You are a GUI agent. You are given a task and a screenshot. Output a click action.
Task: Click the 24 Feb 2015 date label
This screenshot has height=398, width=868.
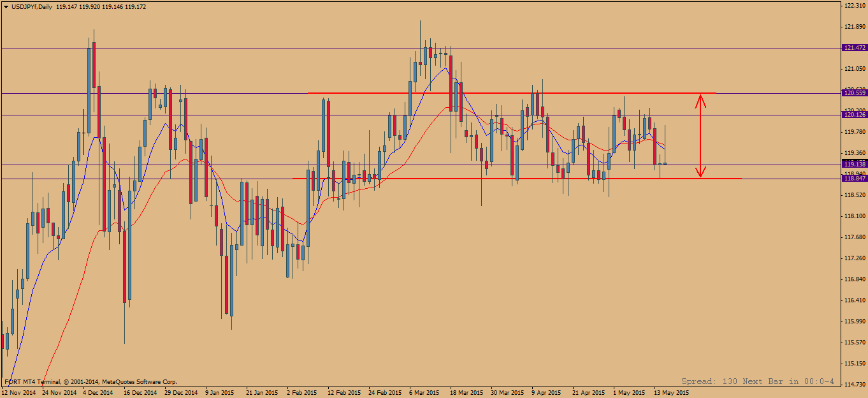tap(384, 392)
